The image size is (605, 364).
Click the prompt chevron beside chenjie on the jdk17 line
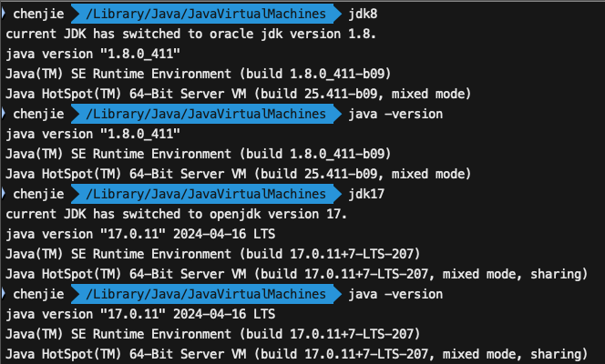4,194
